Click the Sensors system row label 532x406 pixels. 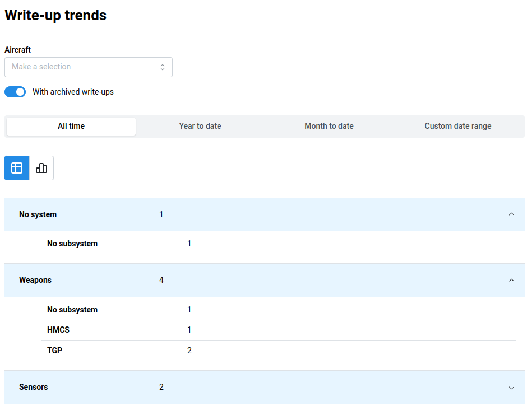[34, 387]
